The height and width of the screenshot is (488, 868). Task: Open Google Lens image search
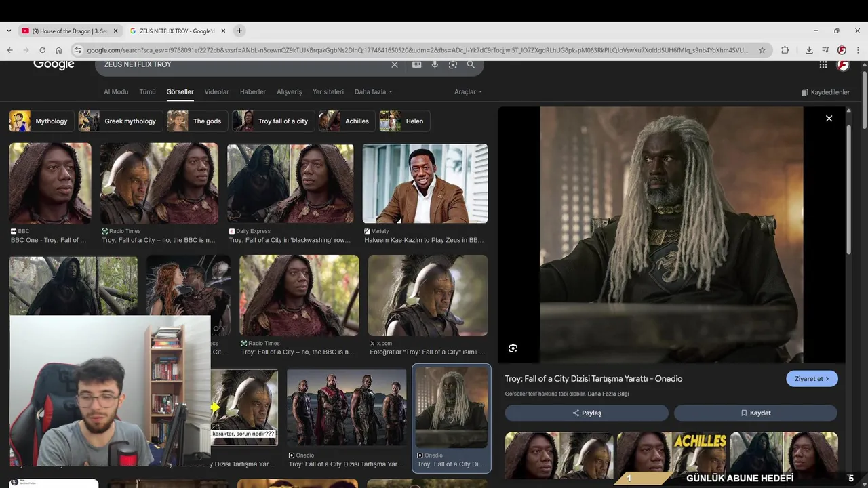453,64
